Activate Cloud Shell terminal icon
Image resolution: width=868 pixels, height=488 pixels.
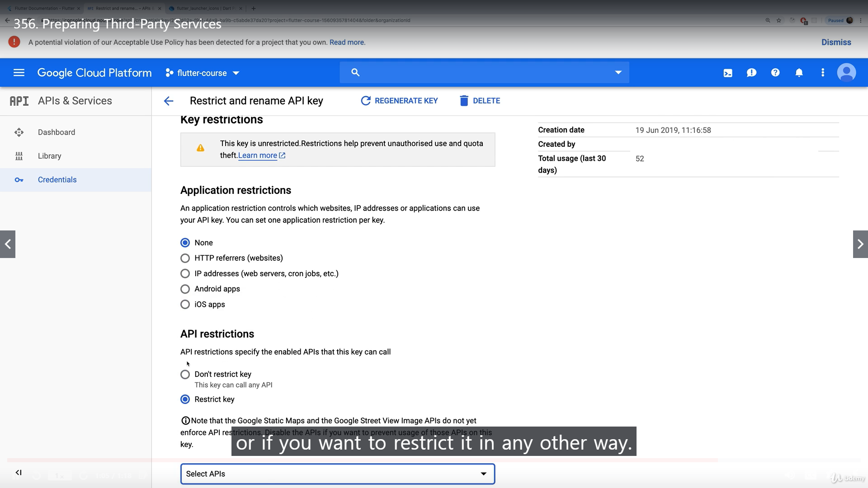tap(728, 73)
